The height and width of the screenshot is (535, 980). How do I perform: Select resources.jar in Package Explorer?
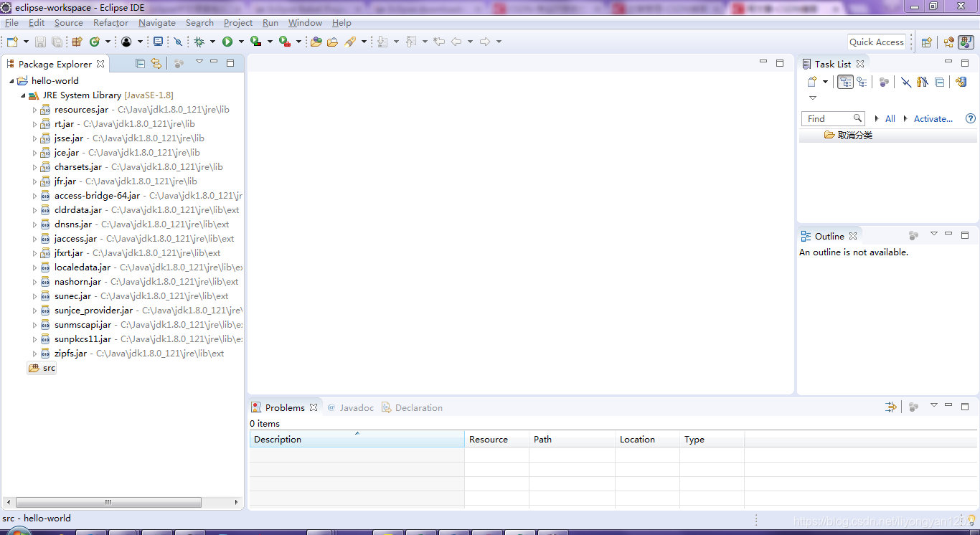[x=81, y=110]
